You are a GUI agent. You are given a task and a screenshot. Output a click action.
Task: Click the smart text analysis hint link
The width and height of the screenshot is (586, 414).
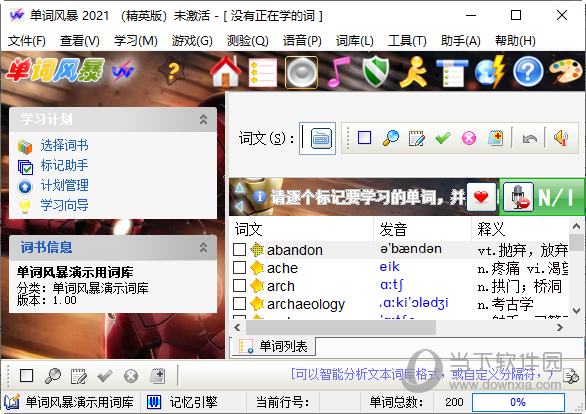(x=423, y=374)
